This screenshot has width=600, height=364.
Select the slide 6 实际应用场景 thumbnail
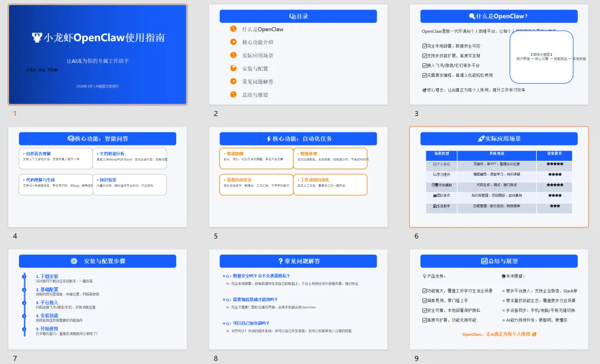[499, 177]
